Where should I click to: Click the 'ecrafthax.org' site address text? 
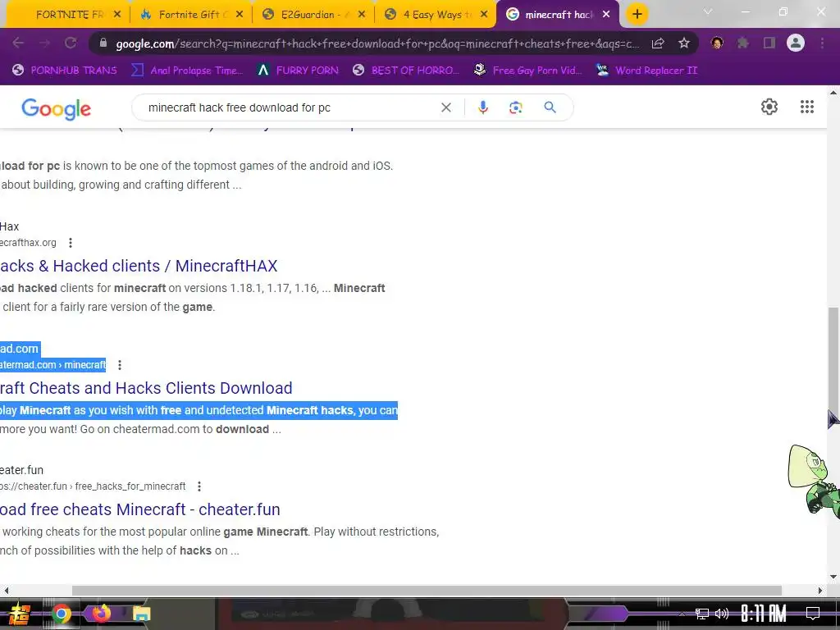pos(28,243)
